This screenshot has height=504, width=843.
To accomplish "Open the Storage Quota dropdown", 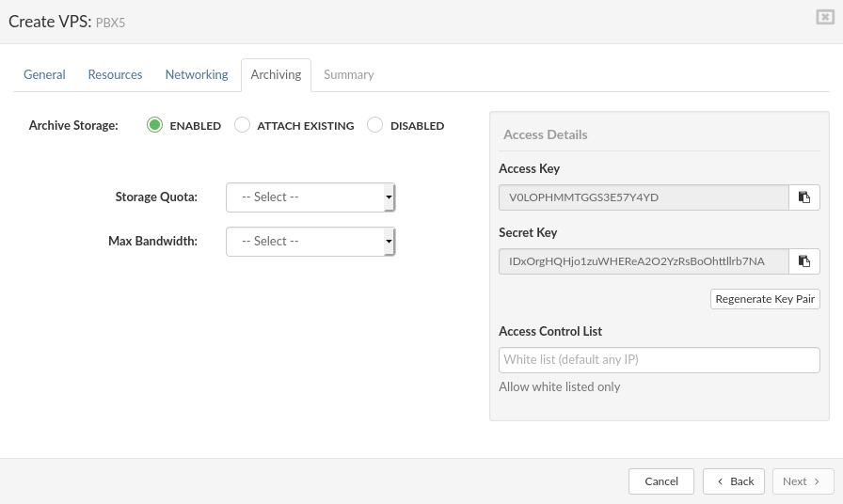I will coord(310,197).
